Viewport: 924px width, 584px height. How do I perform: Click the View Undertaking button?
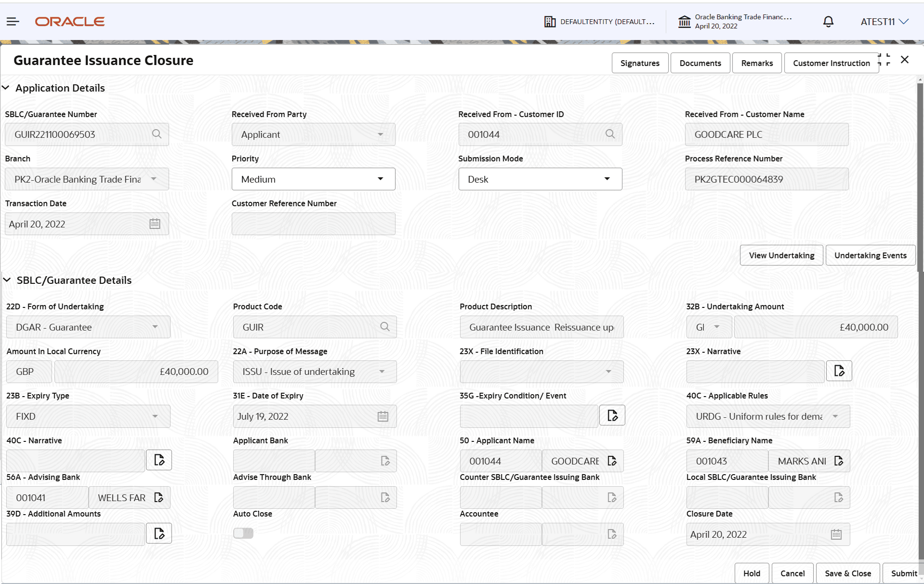click(781, 255)
